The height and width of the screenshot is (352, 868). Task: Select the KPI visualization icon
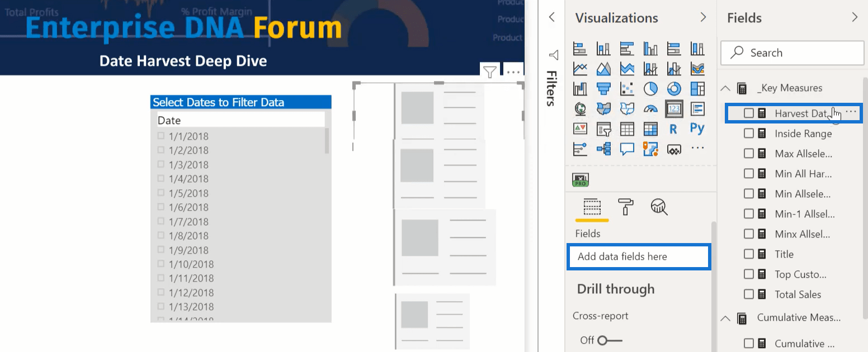(x=580, y=129)
